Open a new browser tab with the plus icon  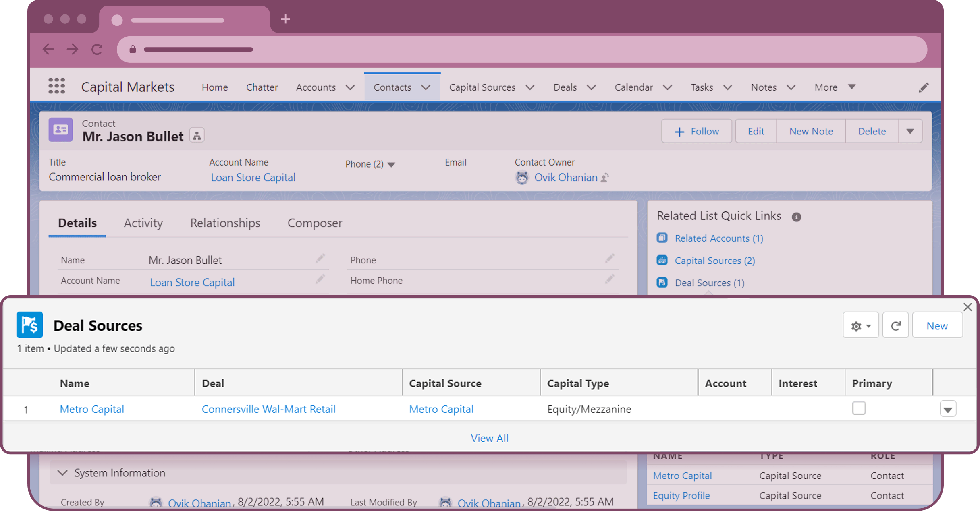pyautogui.click(x=285, y=19)
